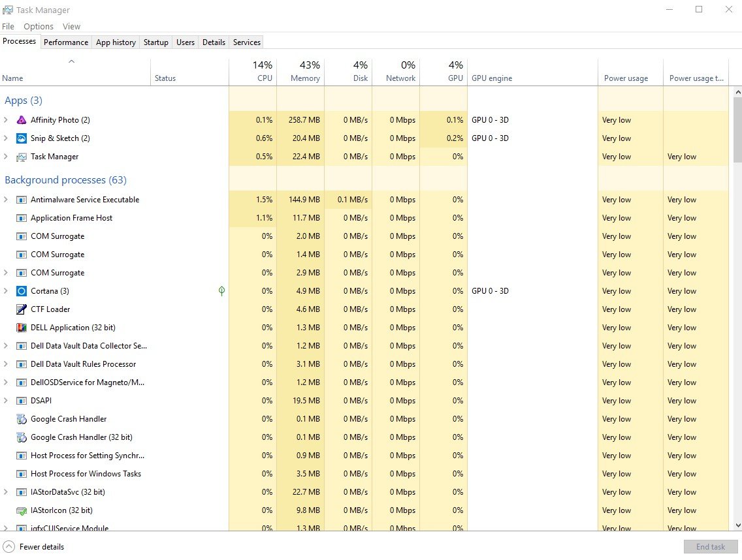
Task: Click the CTF Loader pen icon
Action: point(22,309)
